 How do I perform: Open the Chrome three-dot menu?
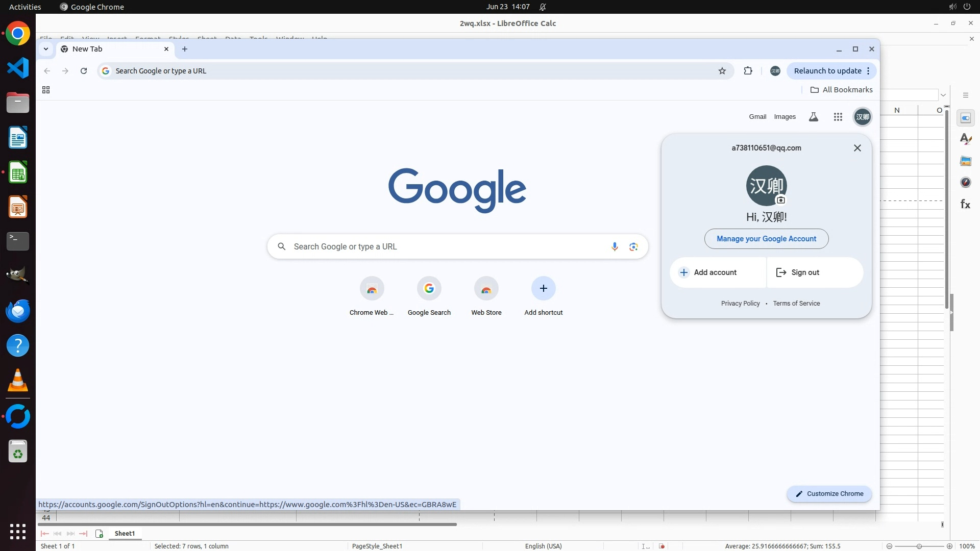click(x=868, y=71)
